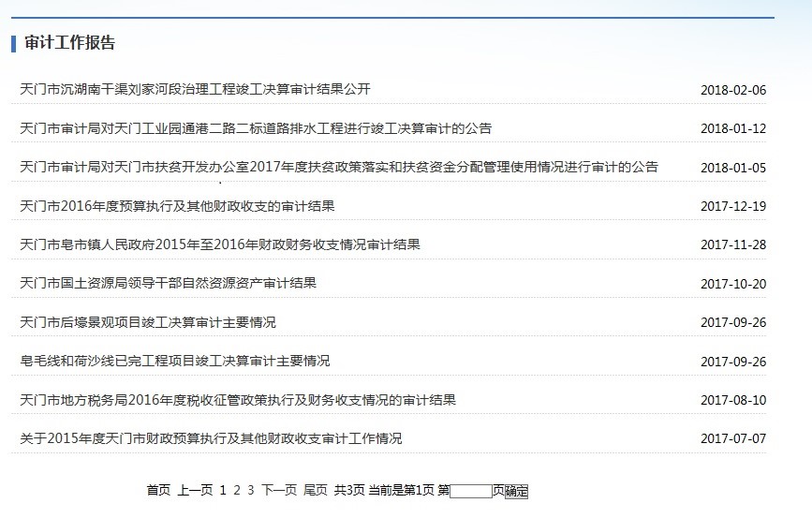The width and height of the screenshot is (812, 518).
Task: Open the 天门工业园通港二路二标道路排水工程 announcement
Action: click(x=256, y=128)
